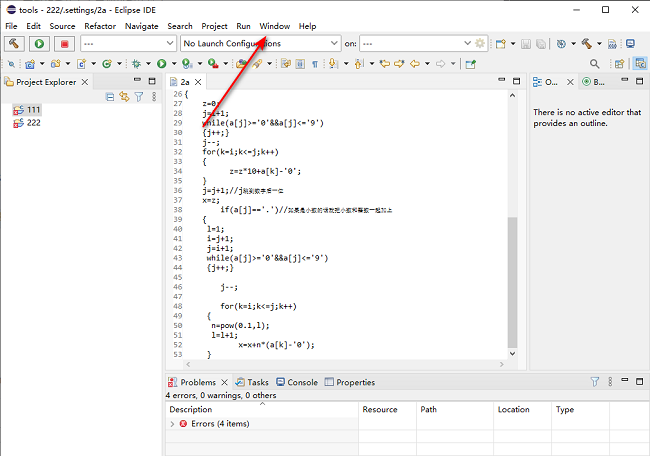Close the Project Explorer view tab

click(85, 82)
